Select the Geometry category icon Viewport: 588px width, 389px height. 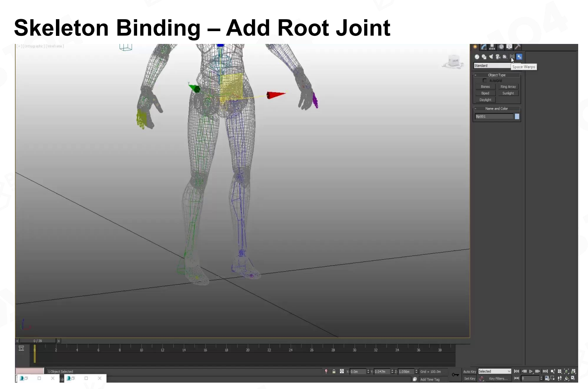477,57
